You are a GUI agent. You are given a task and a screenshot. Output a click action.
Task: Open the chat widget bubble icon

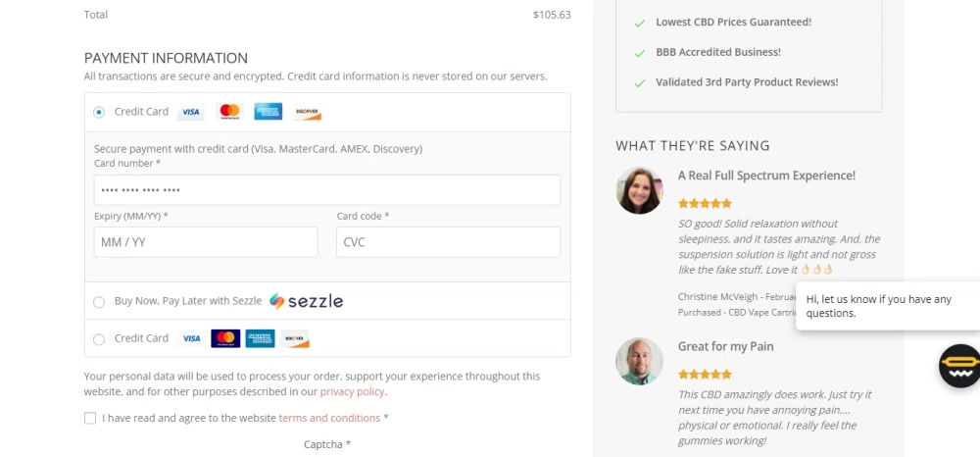[x=959, y=366]
